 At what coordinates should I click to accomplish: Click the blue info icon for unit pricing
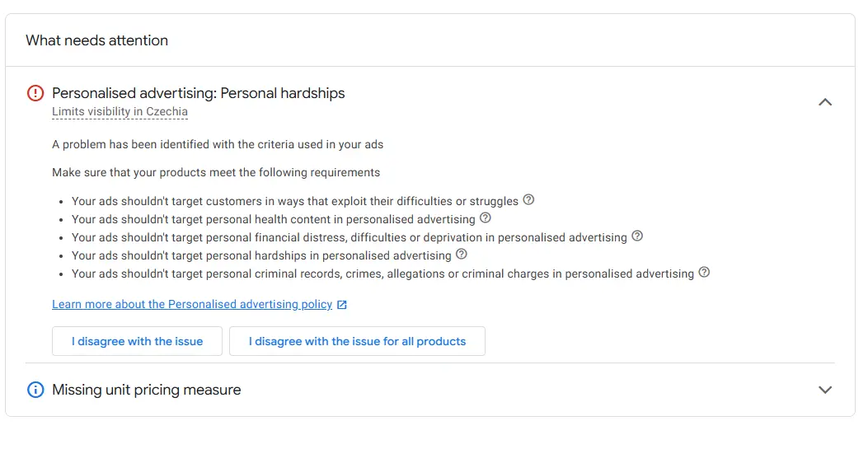pyautogui.click(x=35, y=390)
